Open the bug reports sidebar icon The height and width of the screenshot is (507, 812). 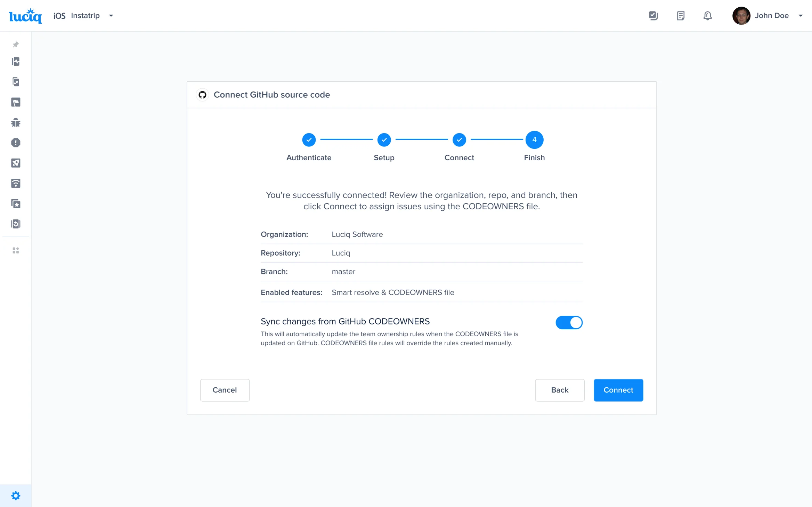click(x=16, y=122)
